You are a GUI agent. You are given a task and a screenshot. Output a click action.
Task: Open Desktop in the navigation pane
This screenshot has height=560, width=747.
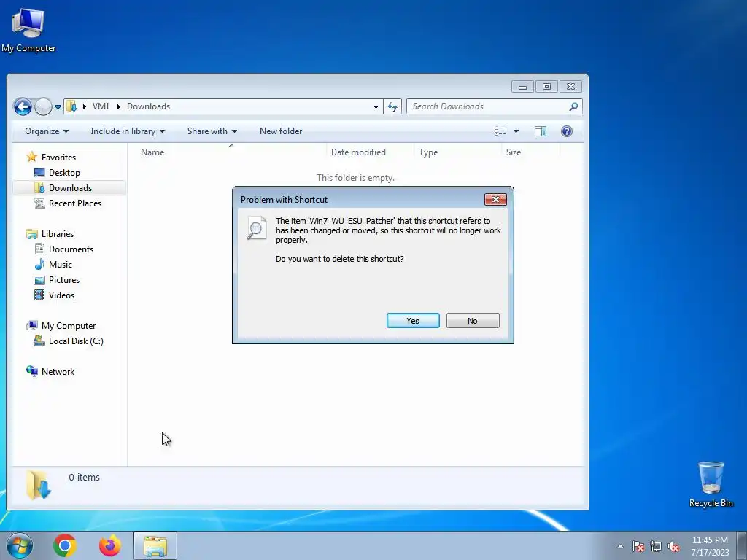64,172
